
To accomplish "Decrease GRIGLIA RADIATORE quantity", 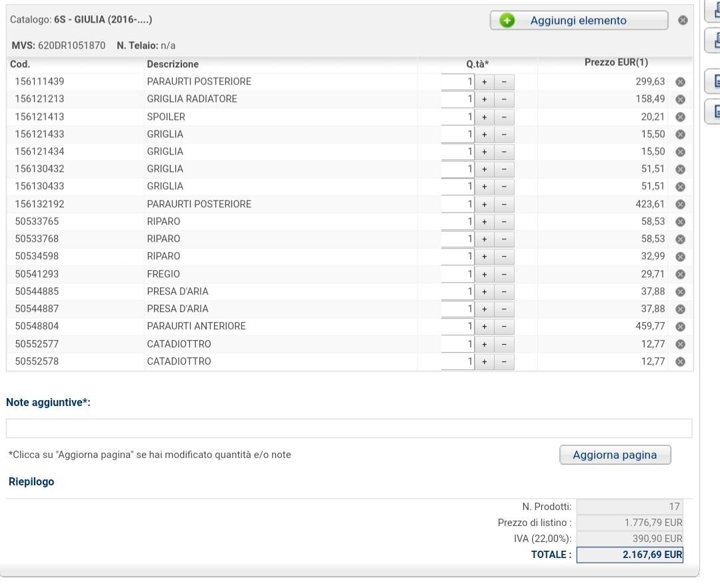I will pyautogui.click(x=504, y=99).
